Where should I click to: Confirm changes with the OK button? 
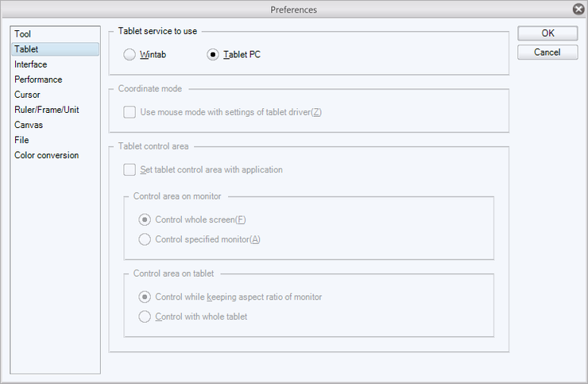[x=547, y=33]
